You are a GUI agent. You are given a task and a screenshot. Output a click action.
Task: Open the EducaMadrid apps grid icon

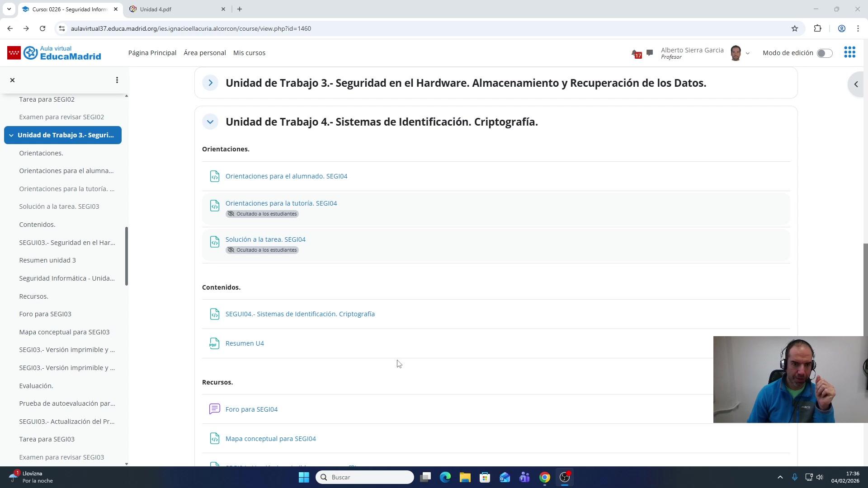coord(849,52)
